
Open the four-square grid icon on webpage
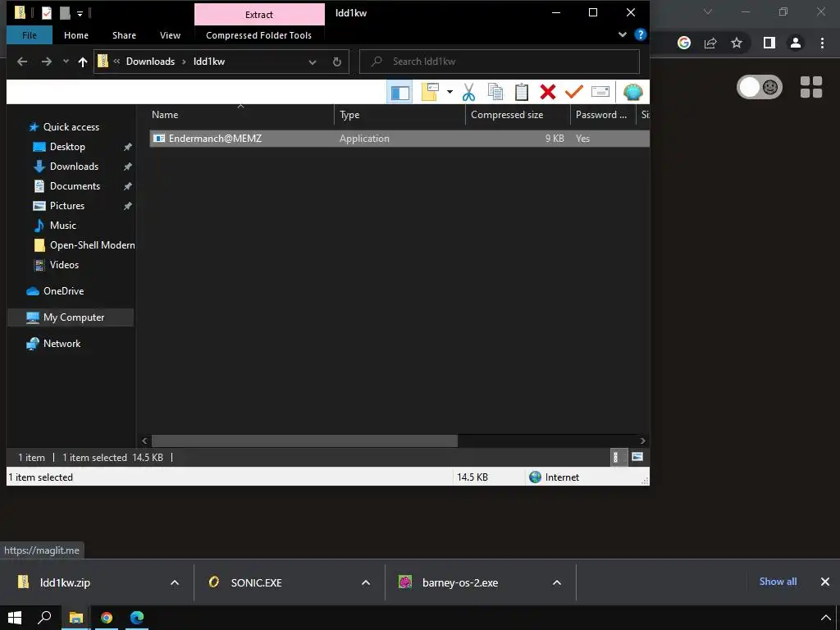tap(811, 87)
